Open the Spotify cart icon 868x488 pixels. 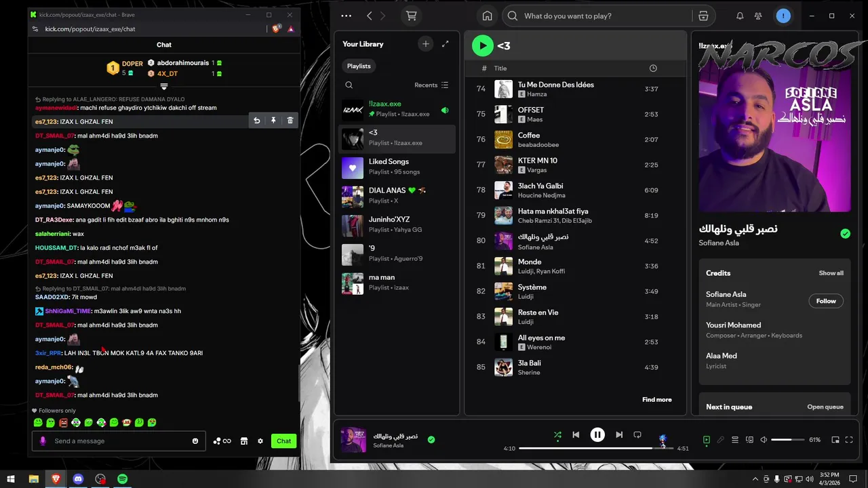(411, 16)
